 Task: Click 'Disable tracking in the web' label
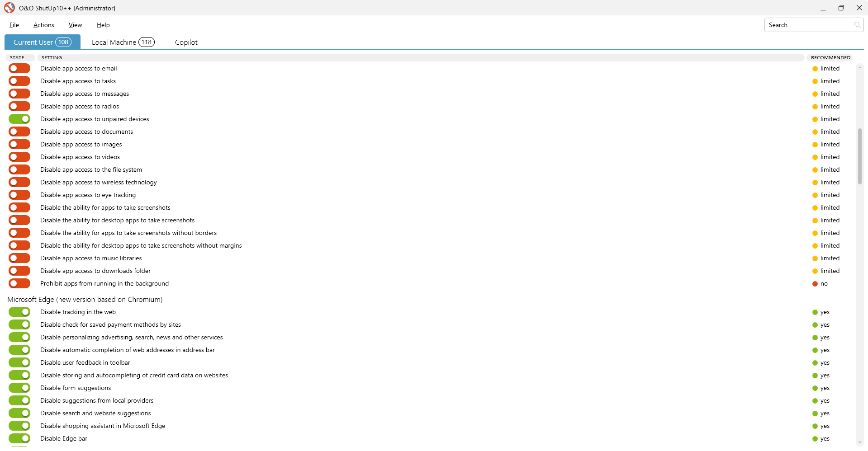[78, 312]
